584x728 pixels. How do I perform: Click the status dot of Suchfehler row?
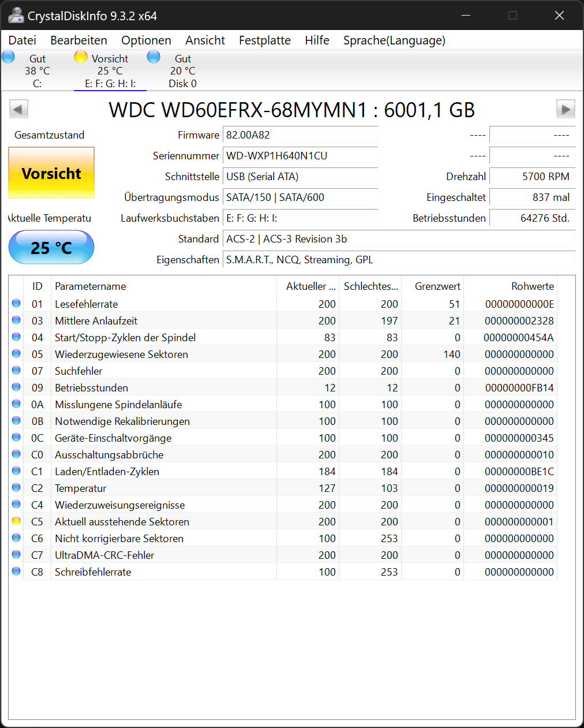[16, 370]
